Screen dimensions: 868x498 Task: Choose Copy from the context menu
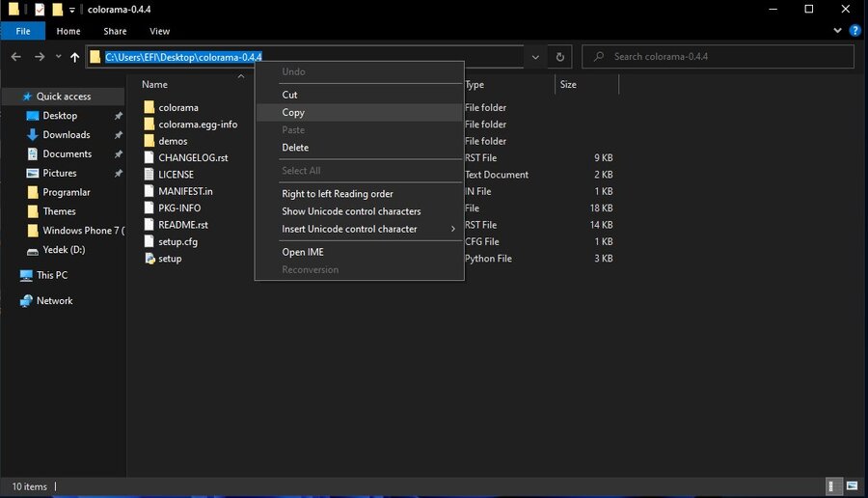click(x=293, y=113)
